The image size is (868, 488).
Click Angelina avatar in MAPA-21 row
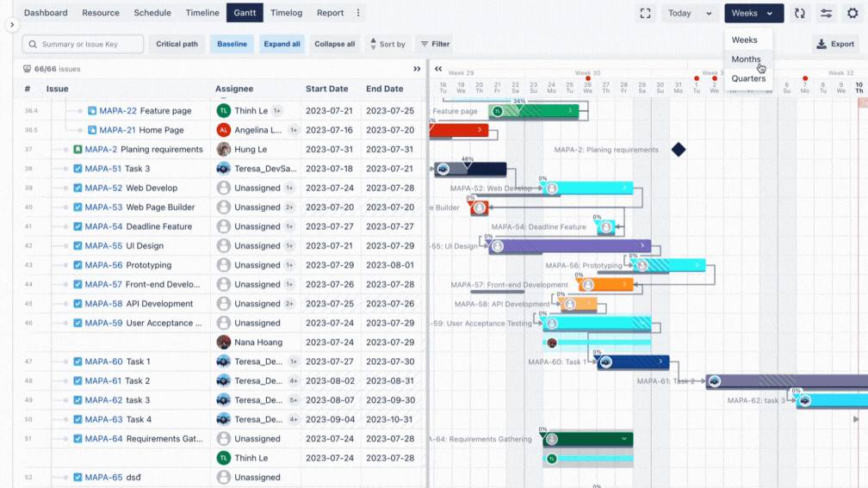[x=224, y=130]
